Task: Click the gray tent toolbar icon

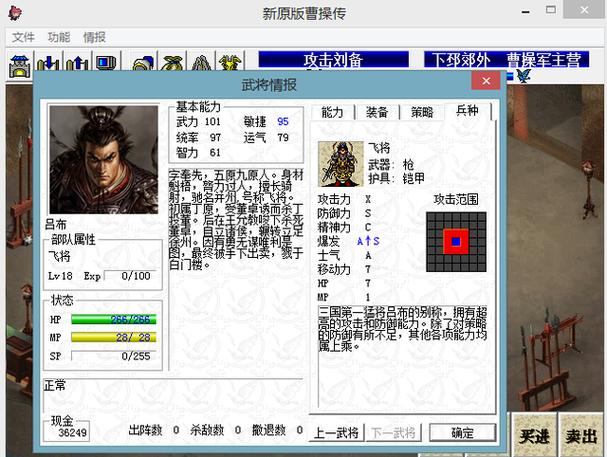Action: 200,65
